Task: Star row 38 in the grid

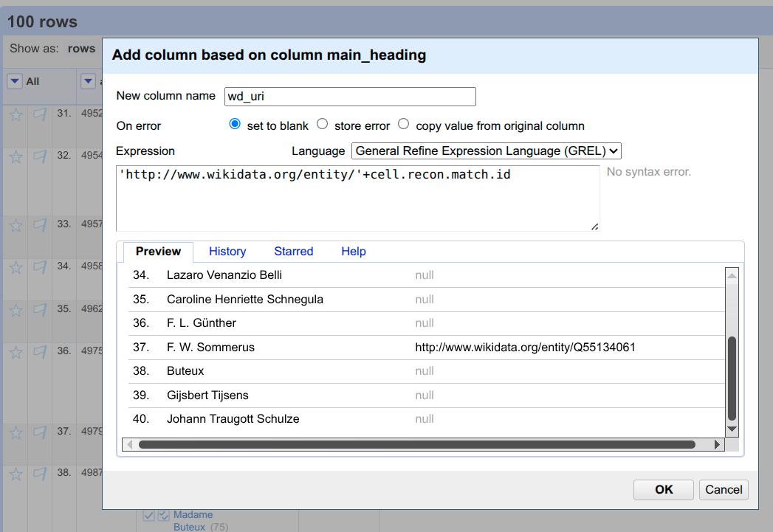Action: click(x=16, y=474)
